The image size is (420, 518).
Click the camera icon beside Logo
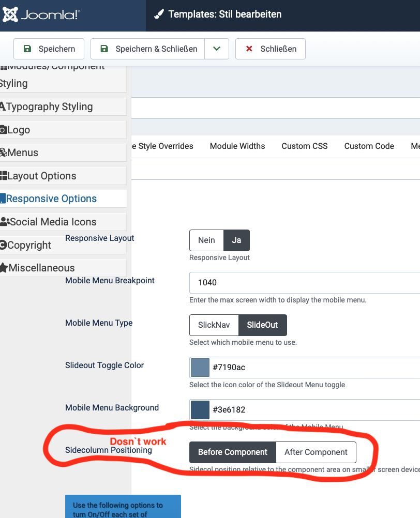tap(3, 130)
